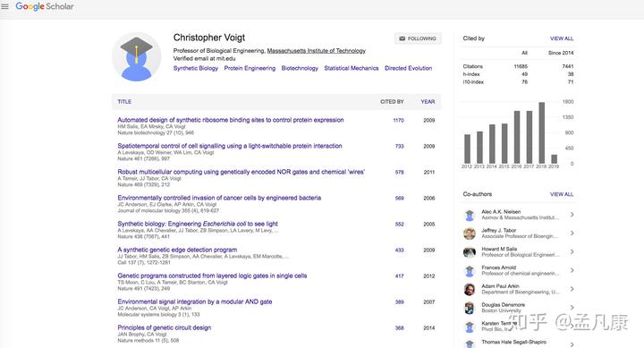
Task: Open the Principles of genetic circuit design paper
Action: [x=165, y=327]
